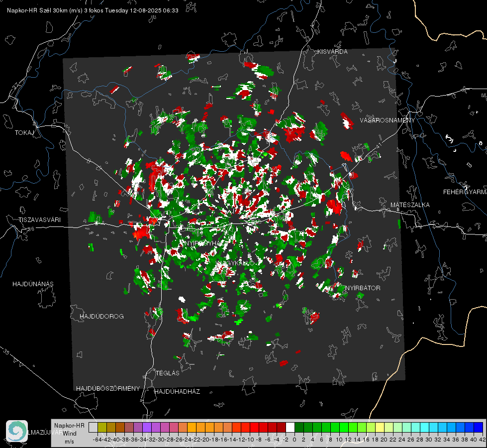Select the dark red swatch left of white
This screenshot has height=448, width=487.
(x=281, y=427)
